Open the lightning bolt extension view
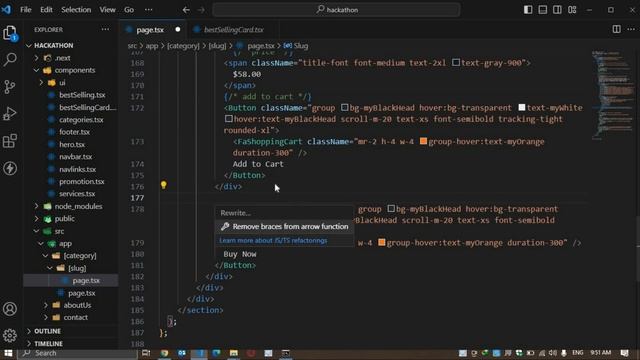 pyautogui.click(x=10, y=168)
